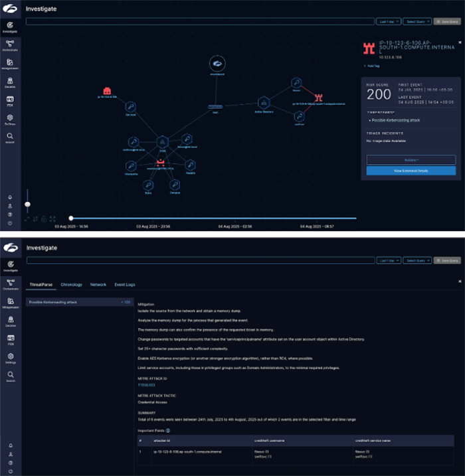Click the Search icon in lower sidebar
The height and width of the screenshot is (476, 465).
[x=10, y=376]
